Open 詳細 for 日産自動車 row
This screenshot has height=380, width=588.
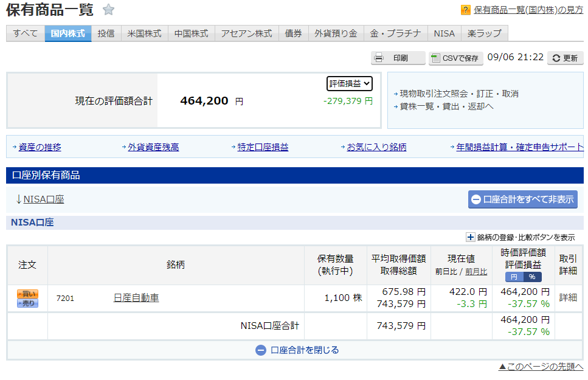pos(568,298)
